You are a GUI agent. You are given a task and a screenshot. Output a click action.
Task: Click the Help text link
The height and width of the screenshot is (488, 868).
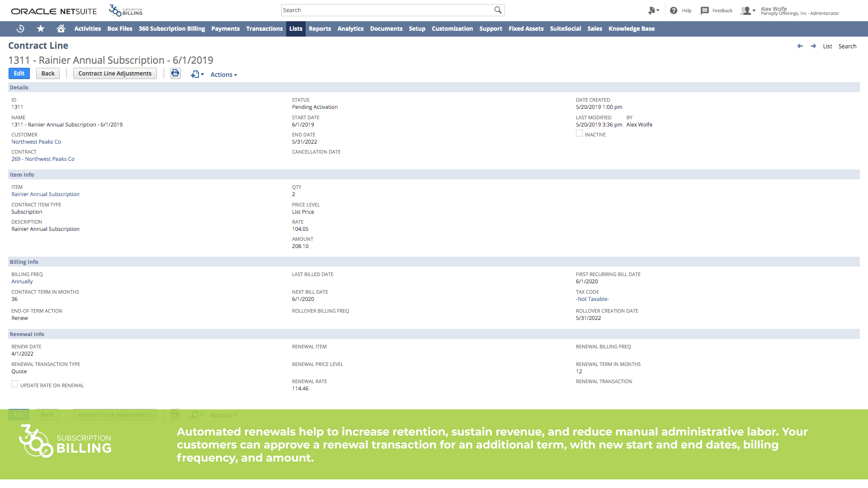pos(686,10)
